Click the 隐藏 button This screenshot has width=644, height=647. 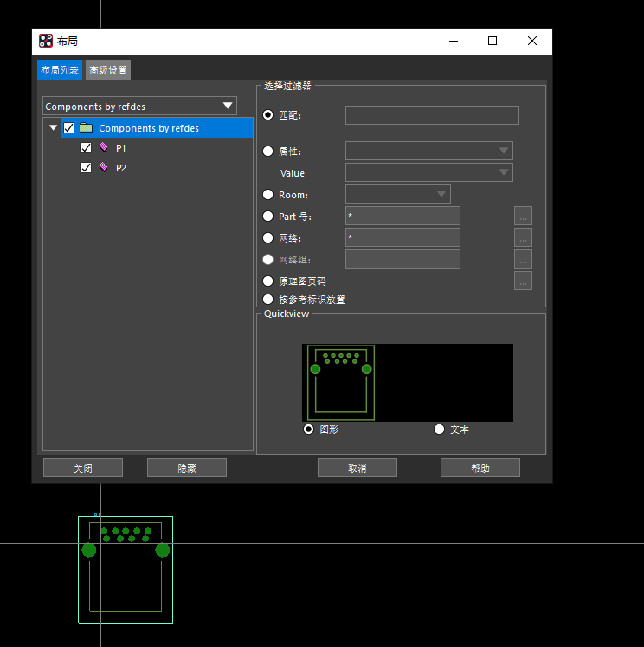(187, 468)
